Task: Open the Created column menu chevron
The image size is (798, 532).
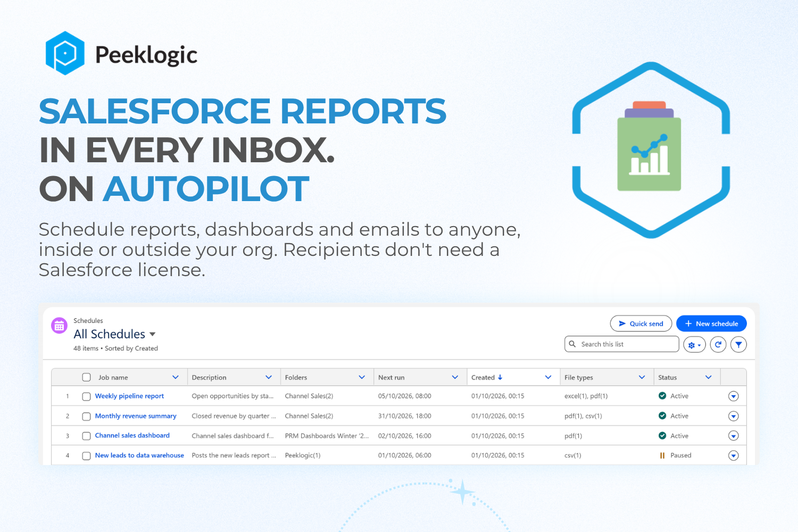Action: point(548,377)
